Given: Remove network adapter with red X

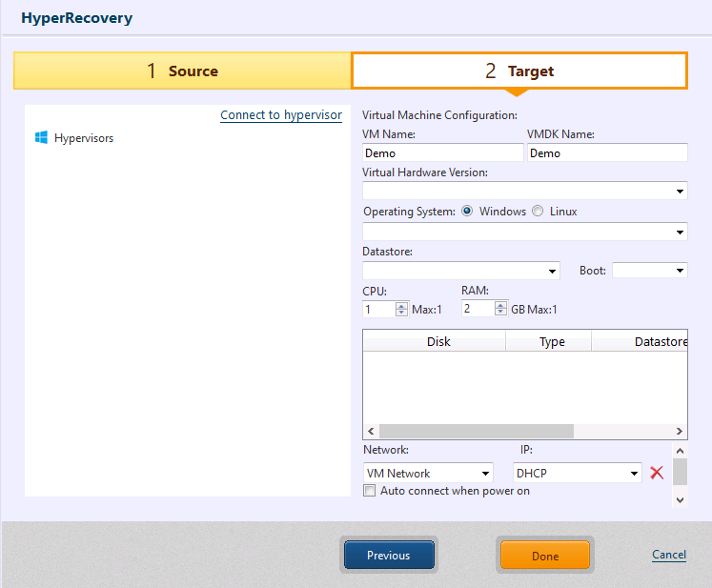Looking at the screenshot, I should coord(657,473).
